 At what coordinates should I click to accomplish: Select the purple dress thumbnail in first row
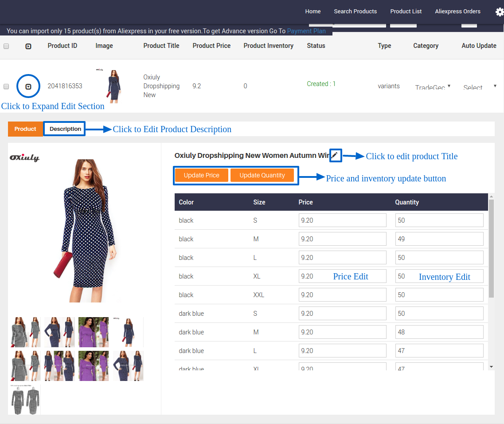click(94, 332)
